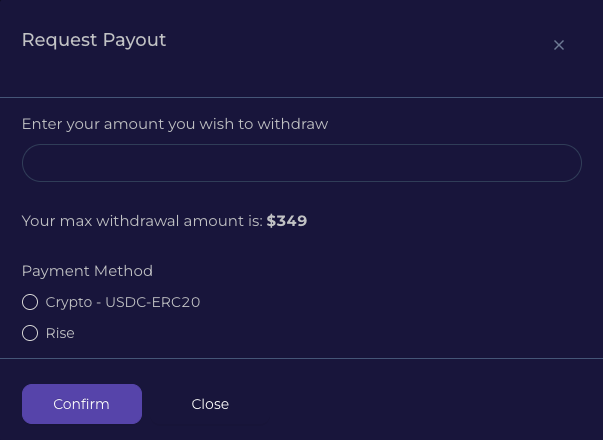Click the $349 max withdrawal value
The height and width of the screenshot is (440, 603).
coord(287,221)
